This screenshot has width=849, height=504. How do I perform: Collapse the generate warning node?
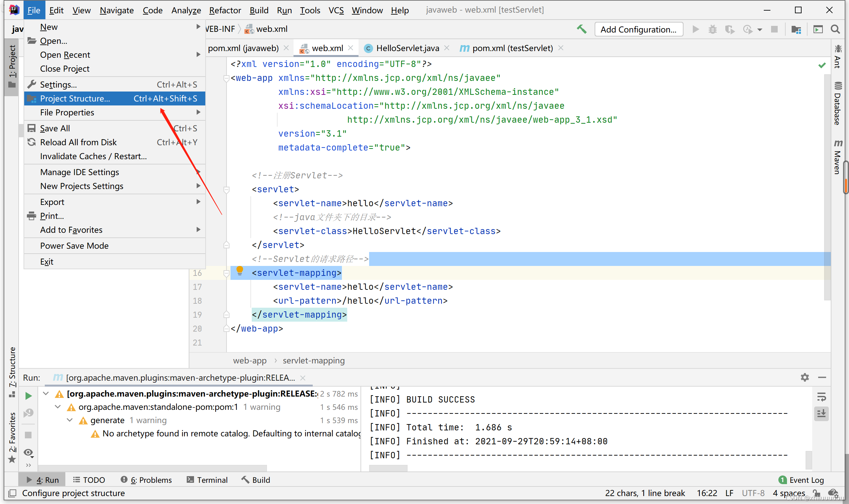pos(70,420)
